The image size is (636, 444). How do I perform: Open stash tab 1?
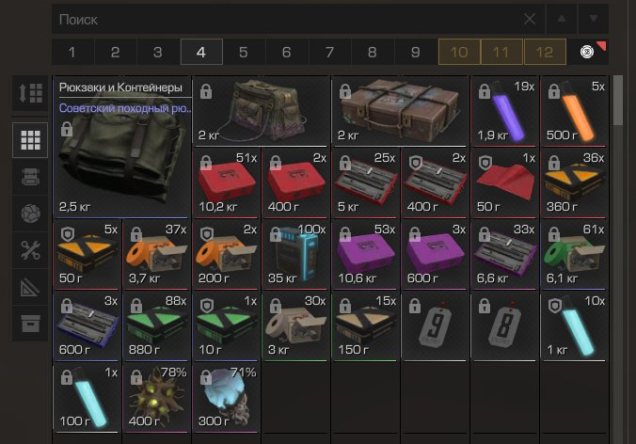coord(72,52)
